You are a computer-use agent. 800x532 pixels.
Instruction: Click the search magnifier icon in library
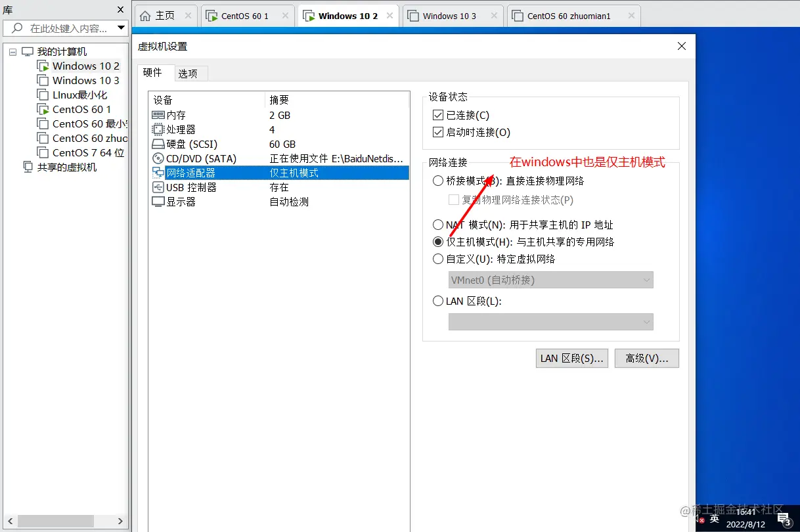click(x=17, y=28)
